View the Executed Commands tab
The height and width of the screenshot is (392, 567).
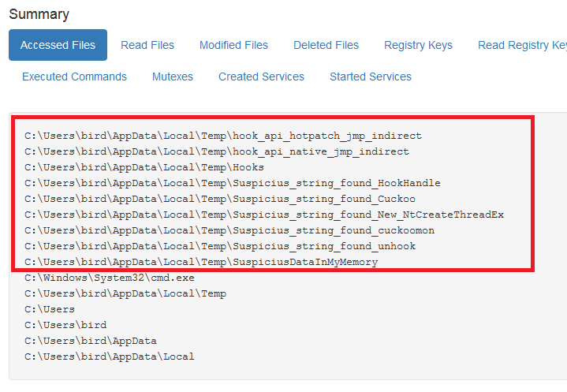(74, 77)
